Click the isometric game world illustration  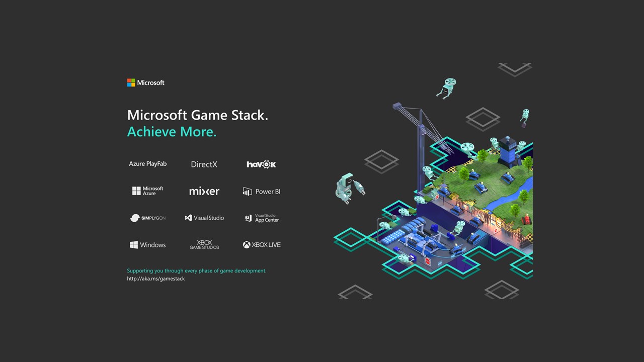click(433, 181)
